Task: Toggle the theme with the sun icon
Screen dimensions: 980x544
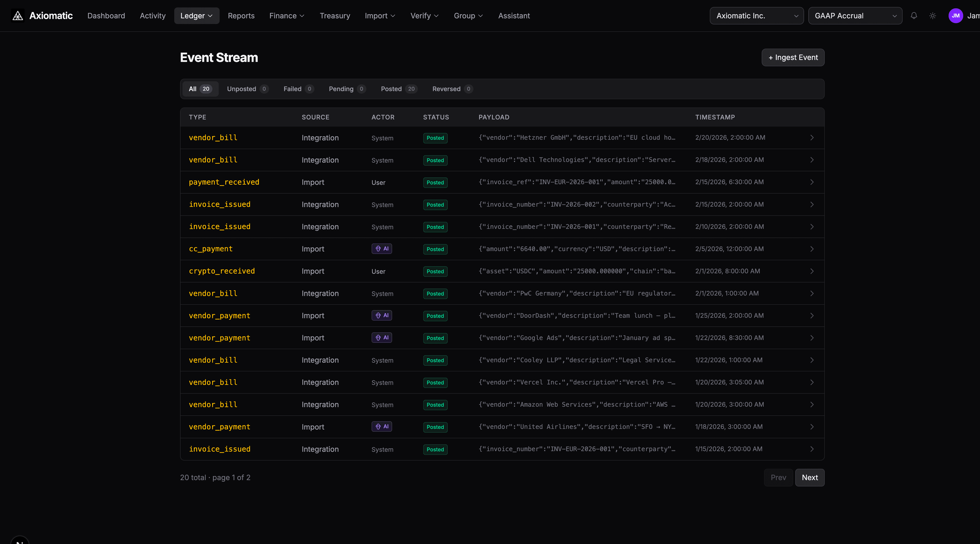Action: click(933, 16)
